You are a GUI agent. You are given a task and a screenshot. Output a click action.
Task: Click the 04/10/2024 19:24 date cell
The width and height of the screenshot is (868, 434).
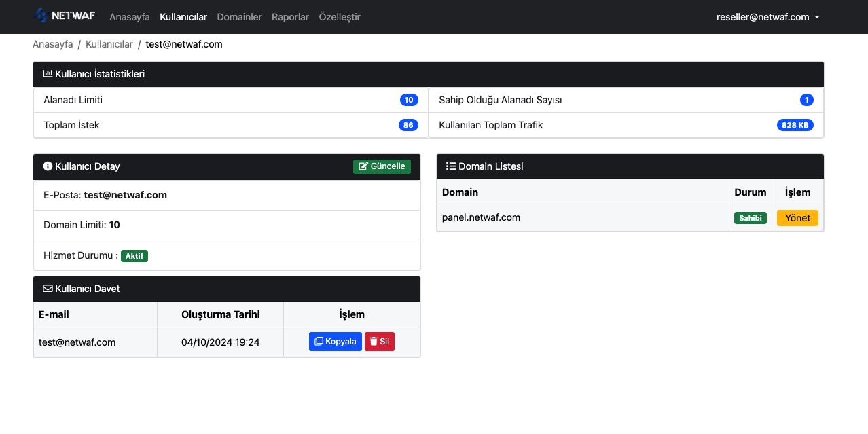221,342
